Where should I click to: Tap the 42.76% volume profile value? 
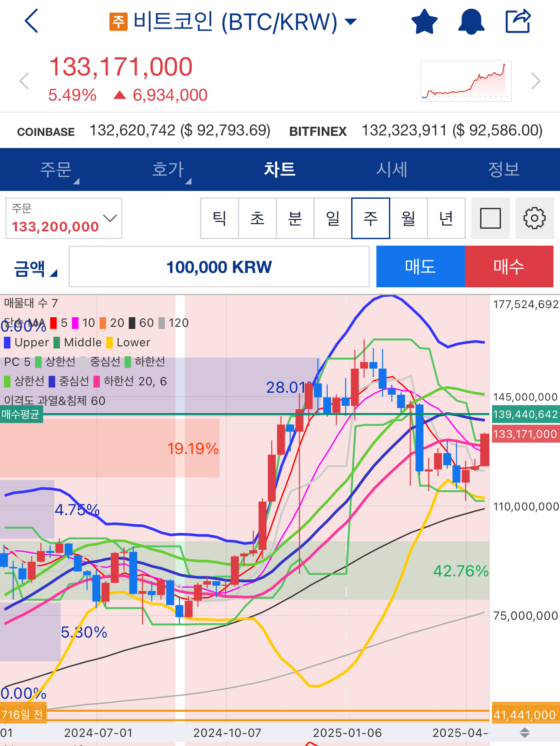click(x=461, y=571)
